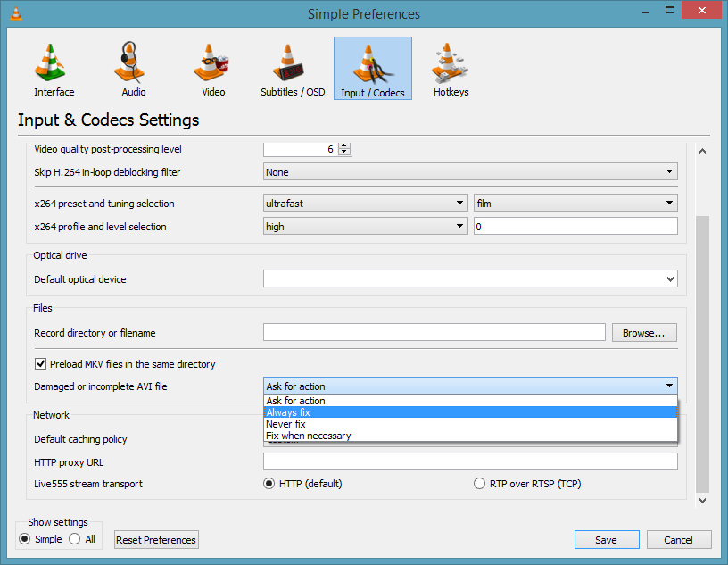Select RTP over RTSP (TCP) radio button
728x565 pixels.
pyautogui.click(x=479, y=484)
